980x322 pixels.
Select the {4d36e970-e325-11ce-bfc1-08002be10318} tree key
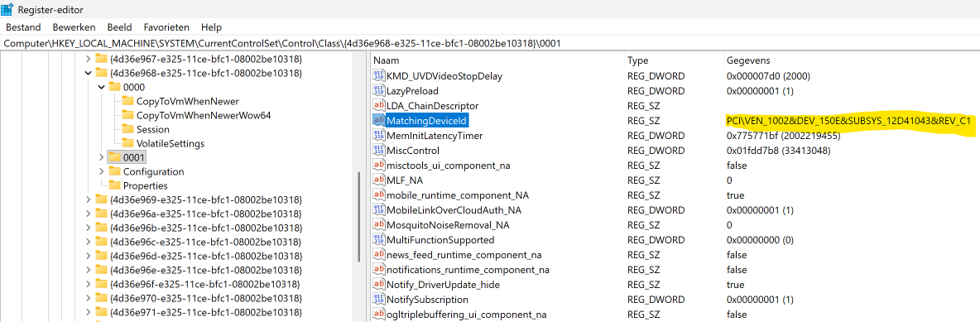coord(206,298)
